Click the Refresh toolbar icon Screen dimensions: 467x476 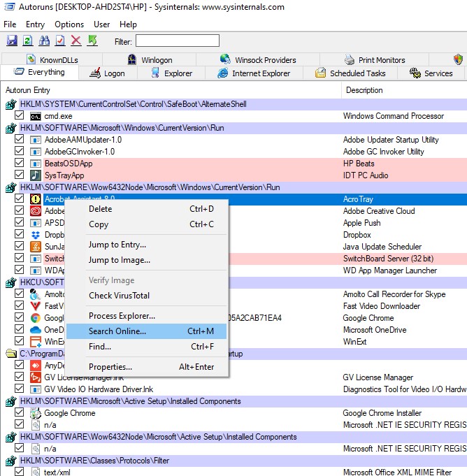pyautogui.click(x=28, y=41)
